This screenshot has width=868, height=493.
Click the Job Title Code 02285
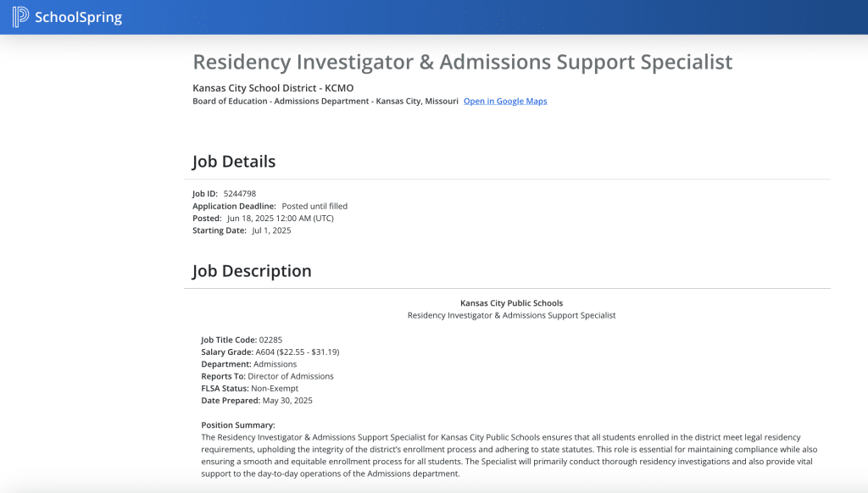pos(270,340)
